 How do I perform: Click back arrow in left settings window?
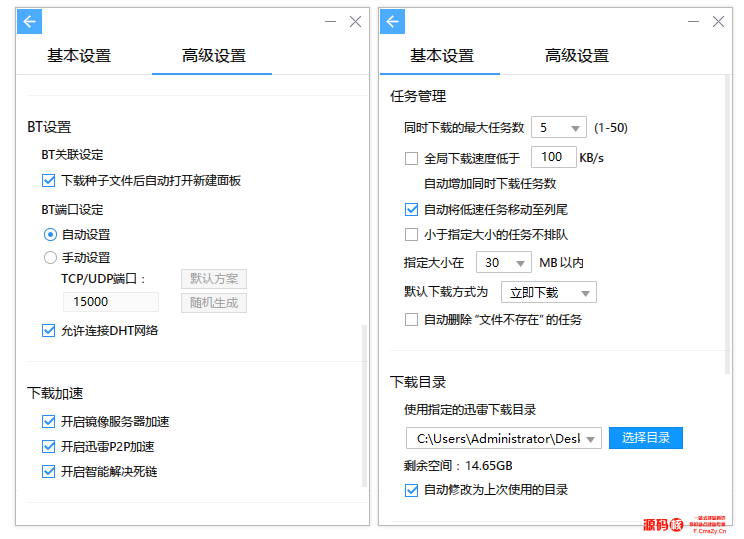pos(29,21)
